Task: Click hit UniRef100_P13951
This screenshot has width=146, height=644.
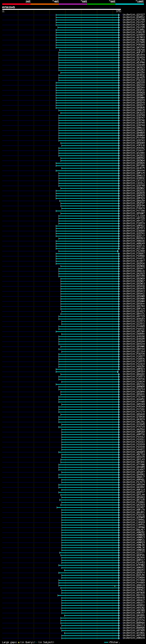Action: click(x=133, y=30)
